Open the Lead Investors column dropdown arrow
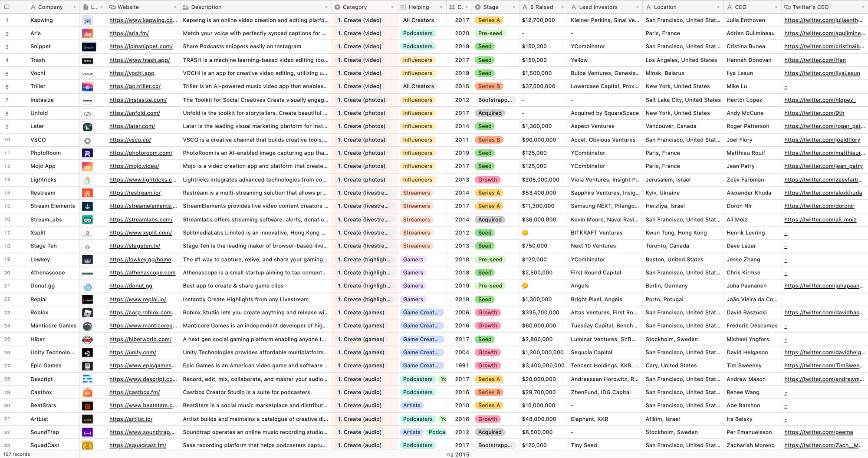The width and height of the screenshot is (868, 458). 637,7
